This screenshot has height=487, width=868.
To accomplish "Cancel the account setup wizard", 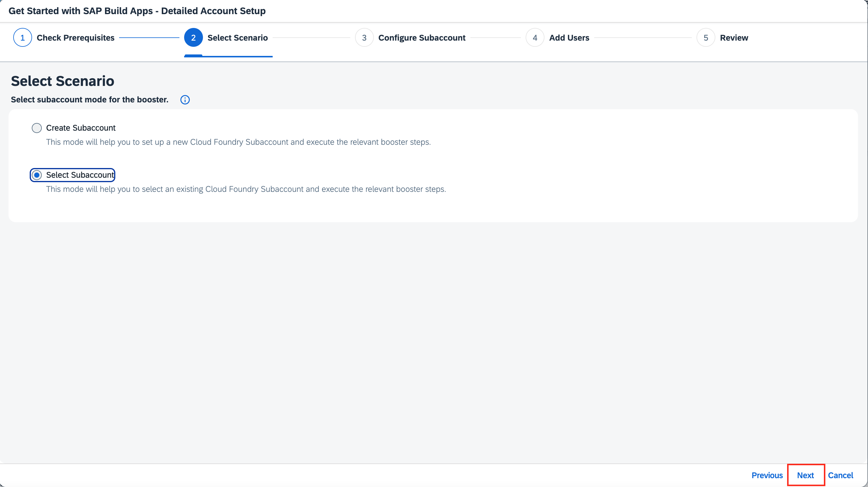I will point(840,475).
